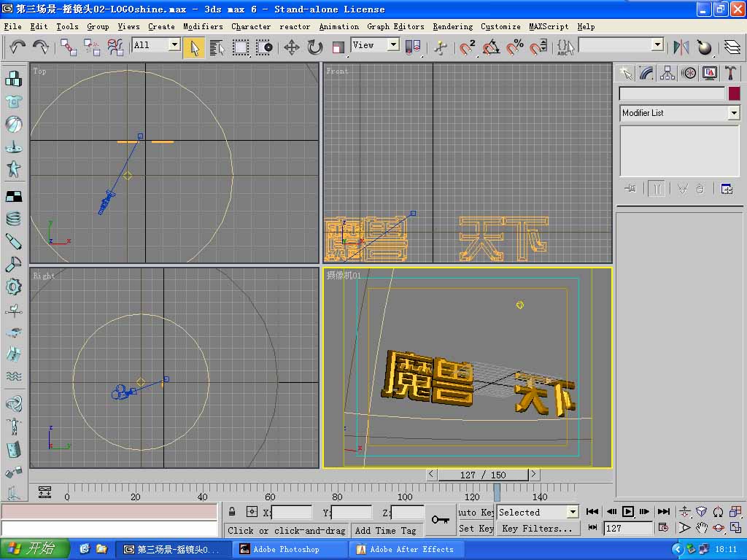Switch to the Hierarchy command panel tab

[667, 74]
